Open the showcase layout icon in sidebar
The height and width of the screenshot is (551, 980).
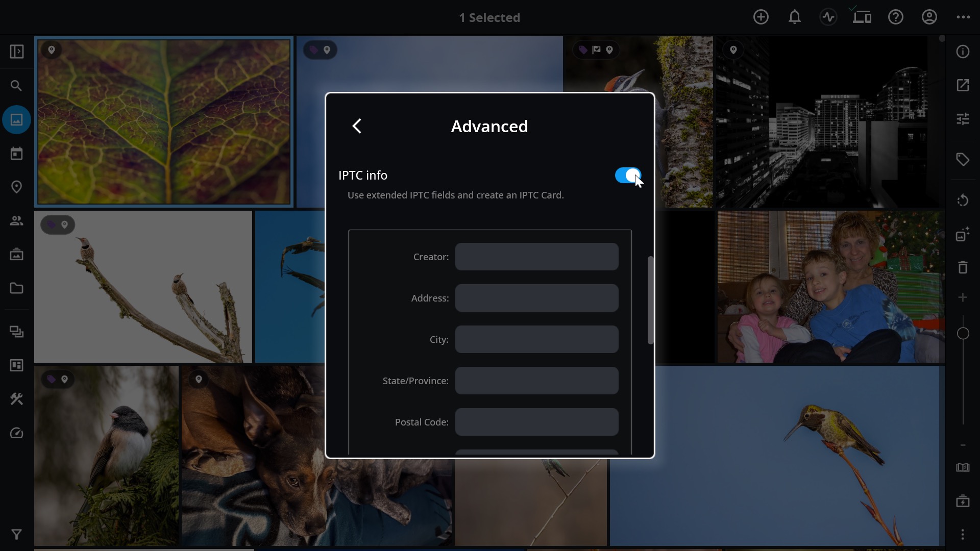(17, 366)
